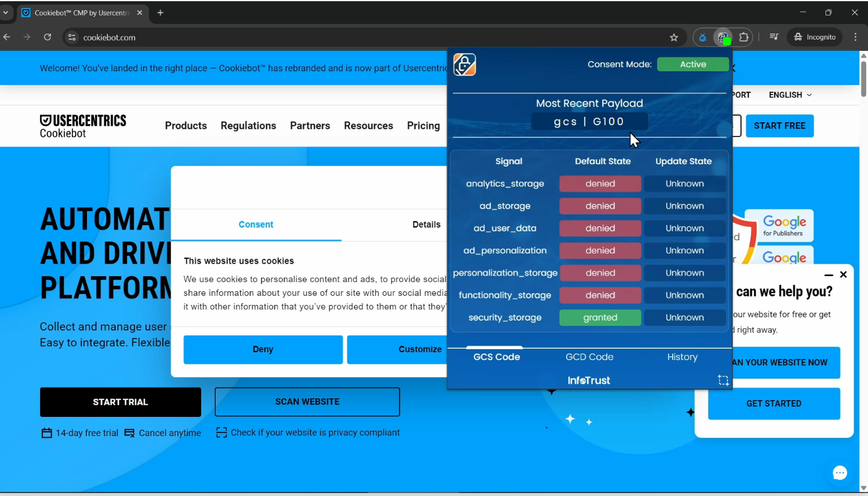Click the Customize cookies button

[397, 349]
